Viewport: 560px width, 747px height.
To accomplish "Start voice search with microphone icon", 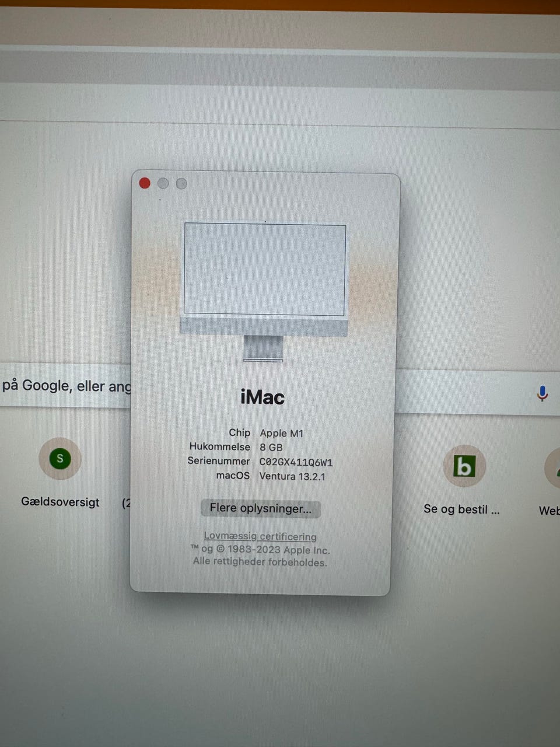I will [x=542, y=394].
